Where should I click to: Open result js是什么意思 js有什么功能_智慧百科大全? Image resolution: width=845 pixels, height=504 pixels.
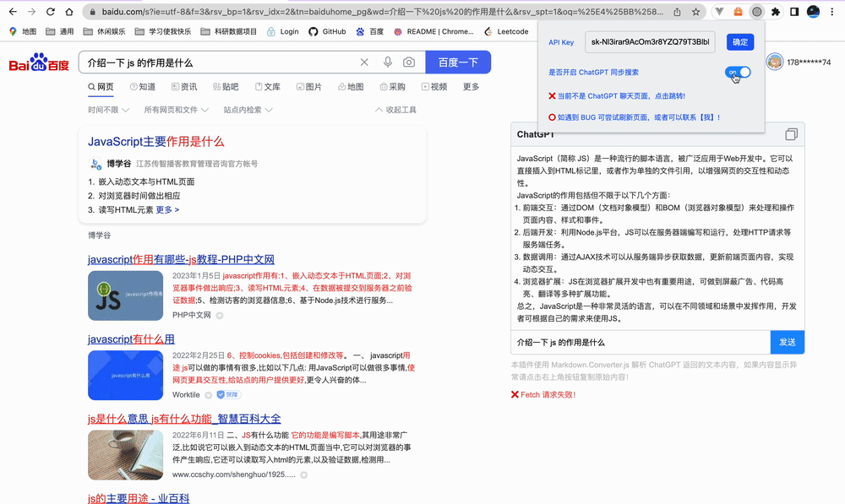coord(184,419)
